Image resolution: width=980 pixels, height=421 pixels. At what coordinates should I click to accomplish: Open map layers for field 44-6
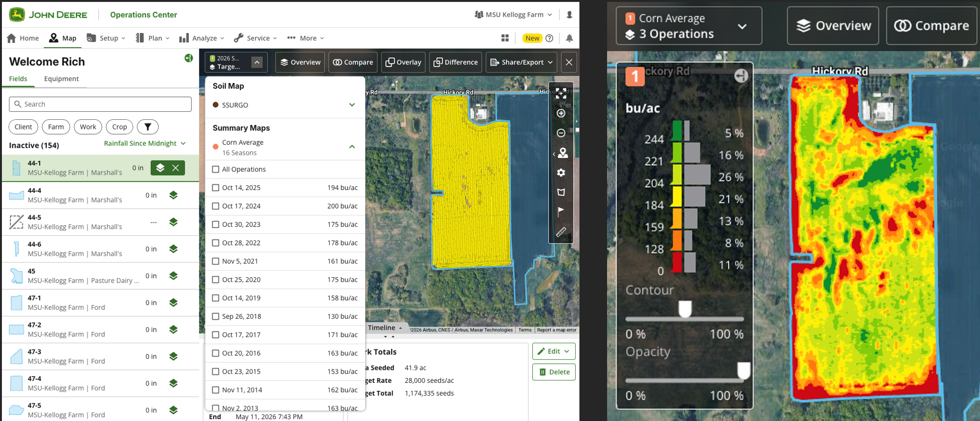coord(174,249)
